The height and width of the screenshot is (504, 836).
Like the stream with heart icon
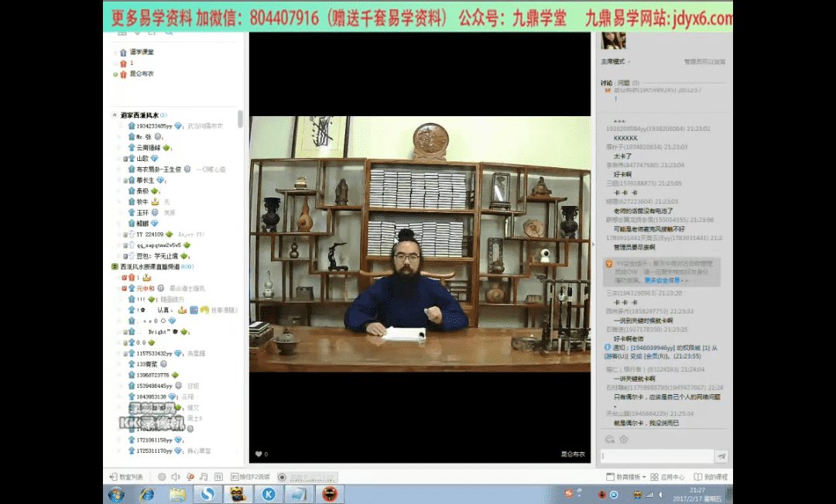[x=259, y=454]
